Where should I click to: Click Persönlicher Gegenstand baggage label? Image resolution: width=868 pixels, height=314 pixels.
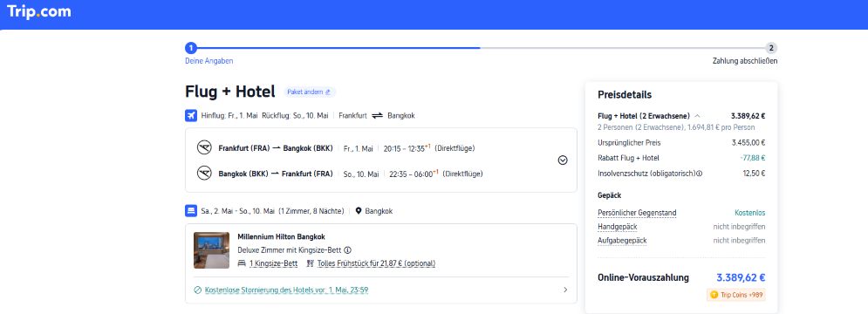point(637,213)
